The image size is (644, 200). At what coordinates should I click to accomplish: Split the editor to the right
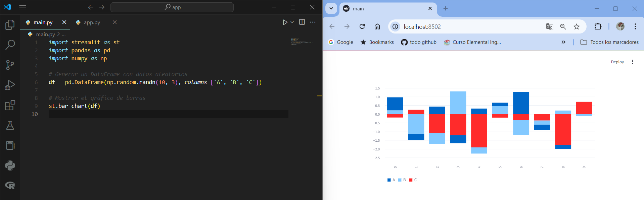(302, 22)
